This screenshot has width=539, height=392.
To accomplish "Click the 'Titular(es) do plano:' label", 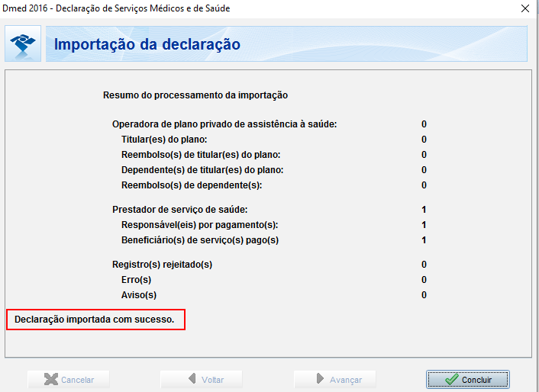I will tap(164, 140).
